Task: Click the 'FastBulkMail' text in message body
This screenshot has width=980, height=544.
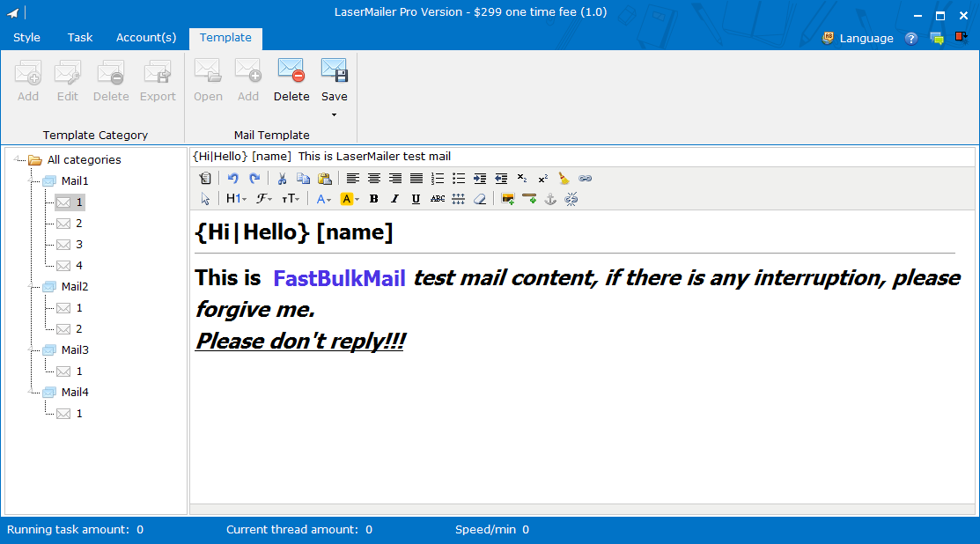Action: [x=339, y=278]
